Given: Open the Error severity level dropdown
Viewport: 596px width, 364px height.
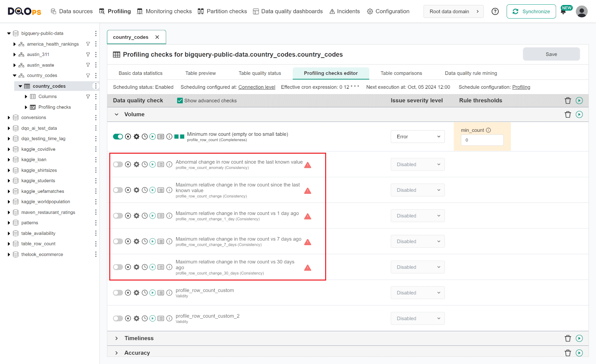Looking at the screenshot, I should point(418,137).
